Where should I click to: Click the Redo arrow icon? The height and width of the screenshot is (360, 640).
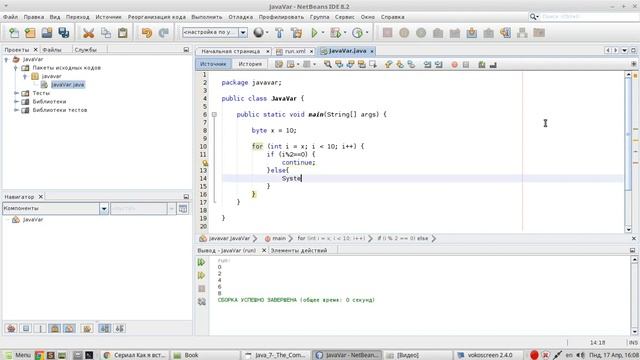[164, 33]
